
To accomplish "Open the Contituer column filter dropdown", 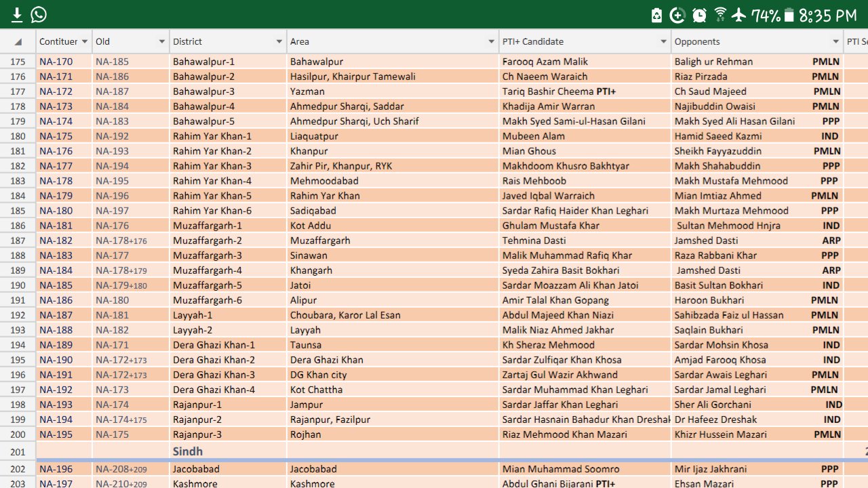I will [x=85, y=42].
